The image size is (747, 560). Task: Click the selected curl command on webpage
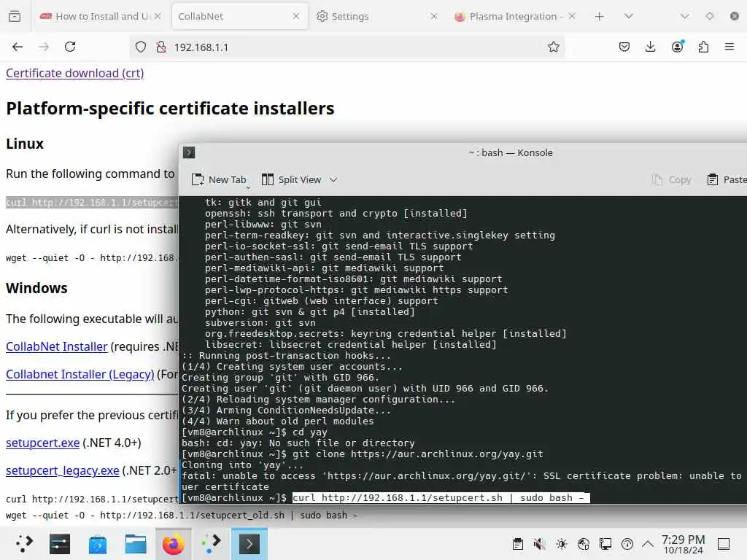click(92, 203)
